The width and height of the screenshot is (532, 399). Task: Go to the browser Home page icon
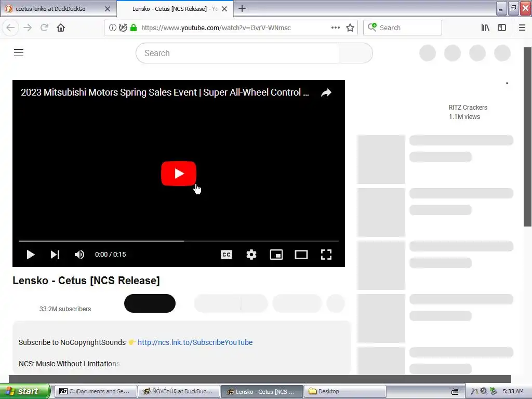pos(61,28)
